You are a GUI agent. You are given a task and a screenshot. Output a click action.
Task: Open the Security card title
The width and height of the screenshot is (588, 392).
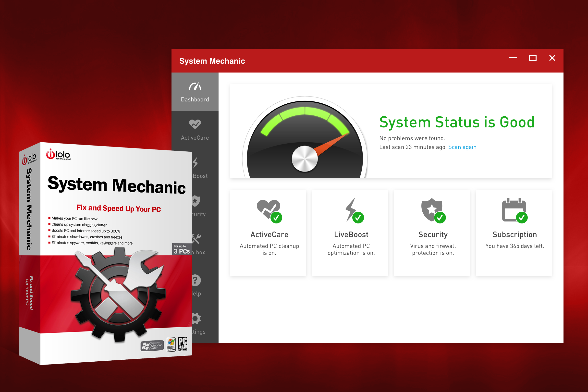click(x=433, y=234)
